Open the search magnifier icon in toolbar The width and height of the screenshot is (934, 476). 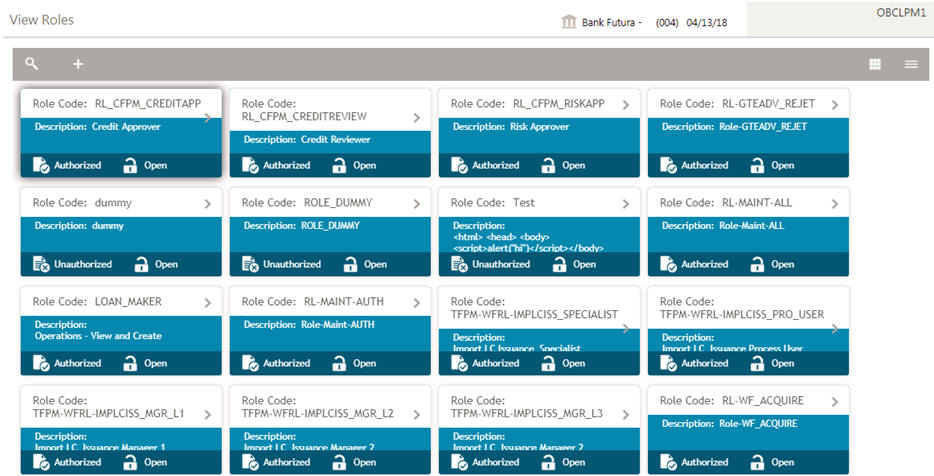click(x=32, y=64)
